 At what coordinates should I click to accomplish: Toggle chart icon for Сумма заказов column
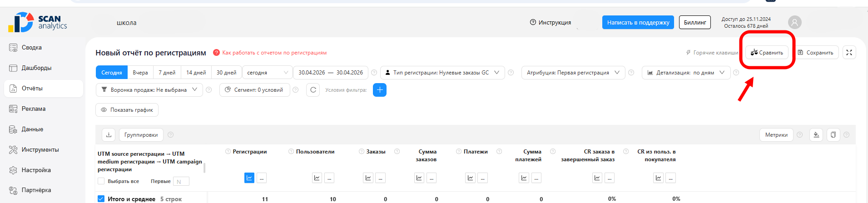tap(419, 178)
